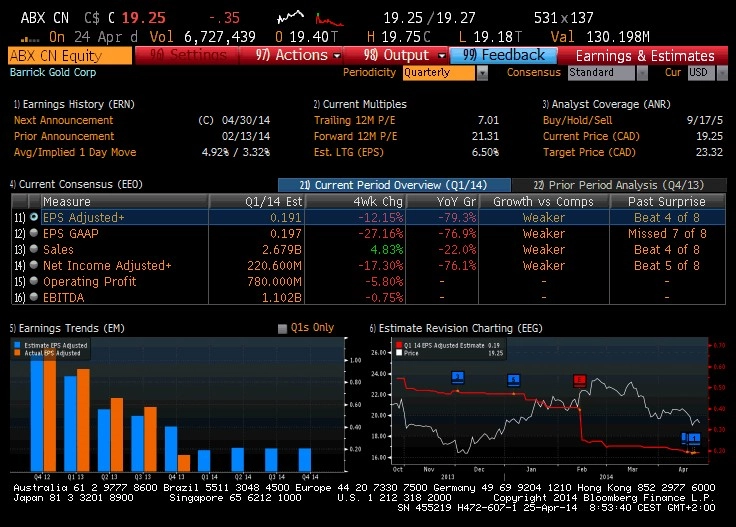Open the Periodicity Quarterly dropdown
736x527 pixels.
tap(482, 73)
